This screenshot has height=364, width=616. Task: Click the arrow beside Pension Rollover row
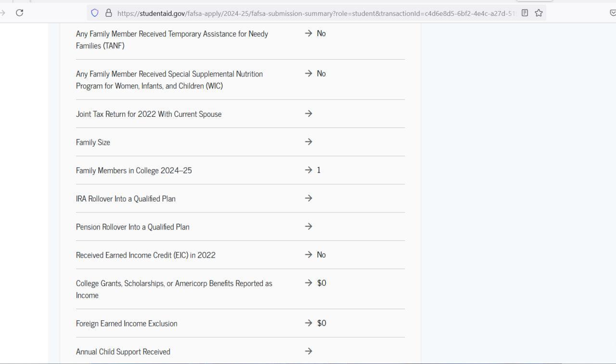[308, 226]
